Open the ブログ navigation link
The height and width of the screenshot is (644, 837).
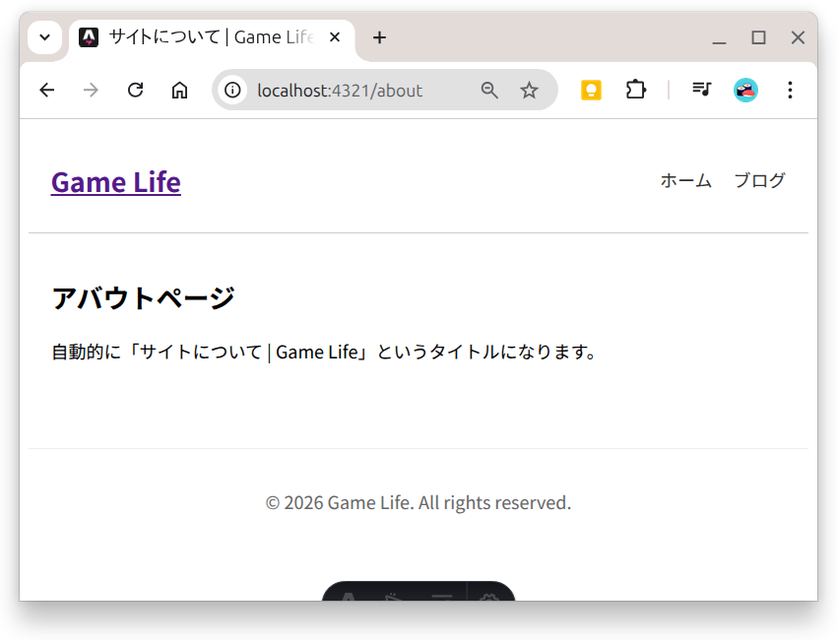(x=759, y=180)
